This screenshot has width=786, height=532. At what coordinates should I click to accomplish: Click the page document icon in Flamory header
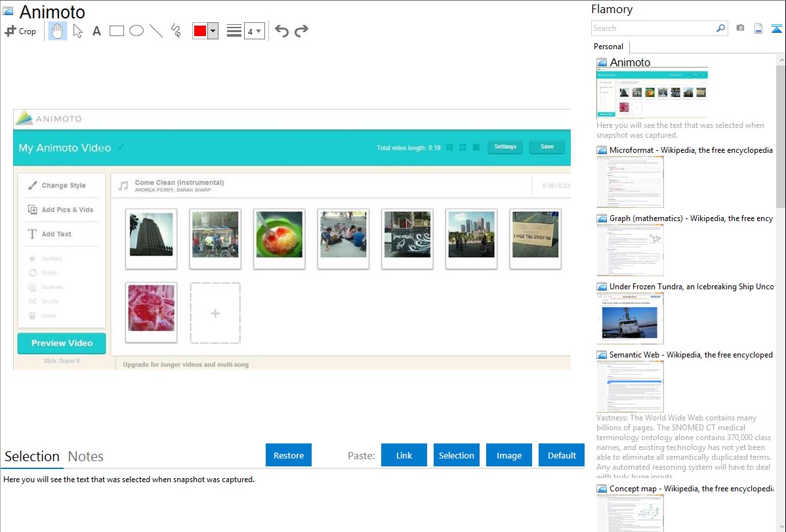758,28
